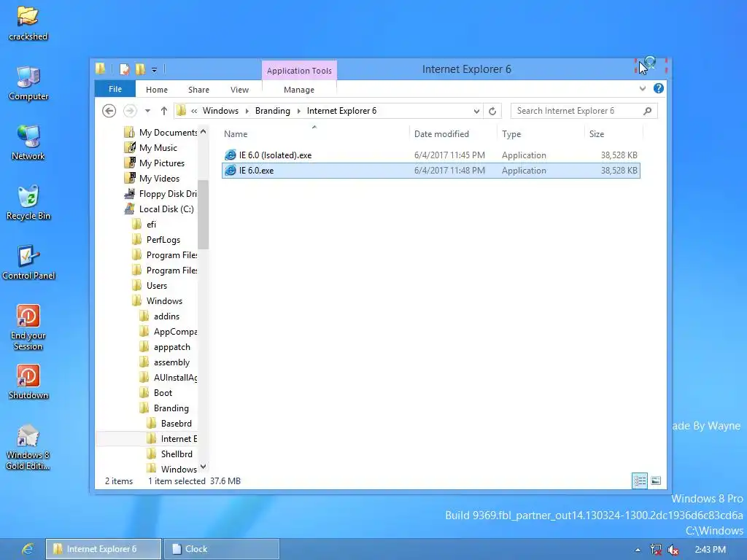Select the Basebrd folder in tree
The height and width of the screenshot is (560, 747).
169,424
